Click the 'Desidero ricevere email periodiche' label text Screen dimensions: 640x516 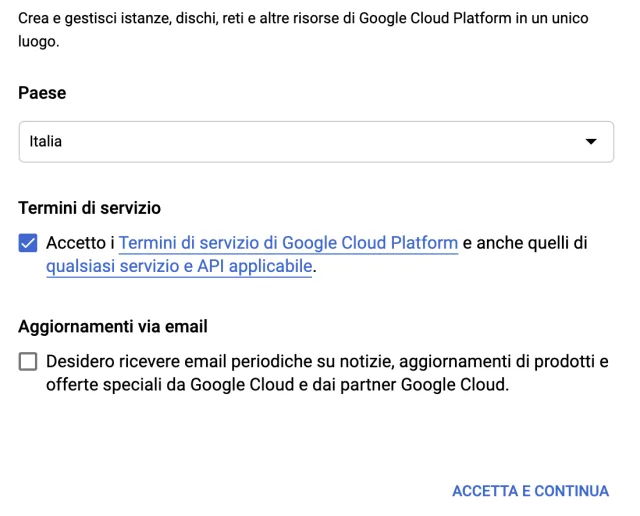pos(200,361)
